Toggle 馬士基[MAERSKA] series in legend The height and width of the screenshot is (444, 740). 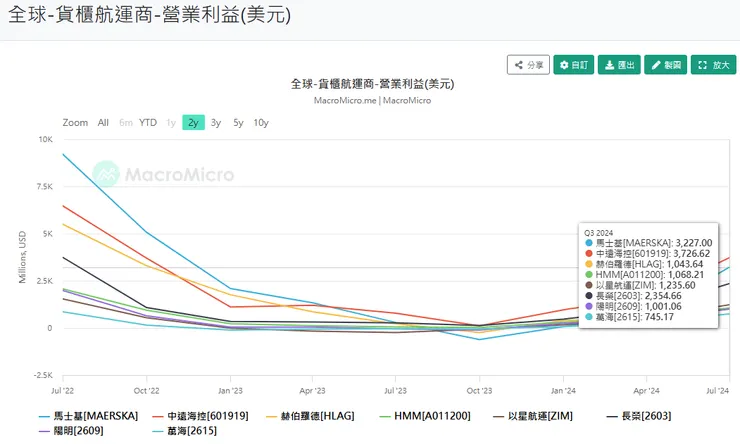88,416
